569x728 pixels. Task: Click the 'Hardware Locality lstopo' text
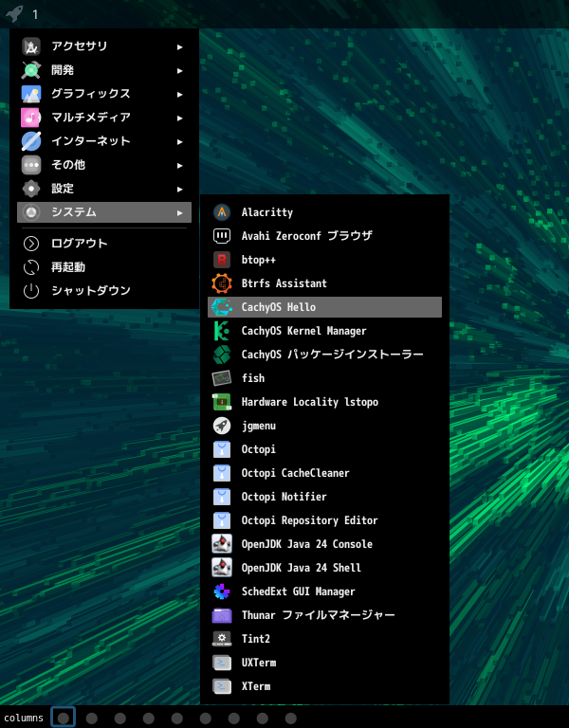point(310,402)
